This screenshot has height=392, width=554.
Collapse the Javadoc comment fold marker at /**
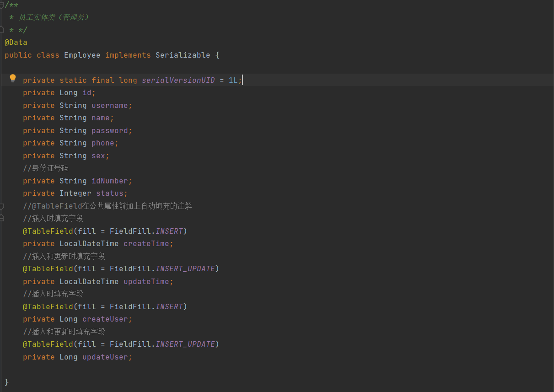[x=1, y=5]
